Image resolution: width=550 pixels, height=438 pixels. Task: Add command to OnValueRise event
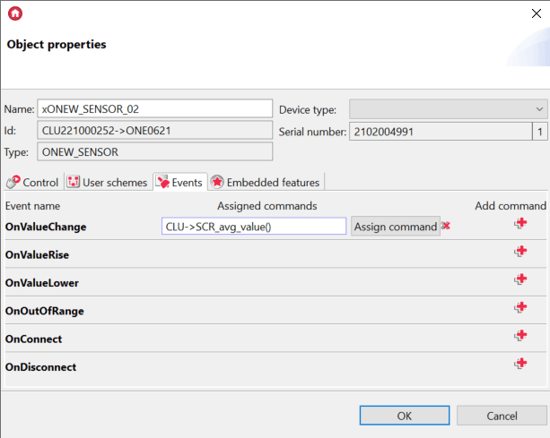pos(521,251)
